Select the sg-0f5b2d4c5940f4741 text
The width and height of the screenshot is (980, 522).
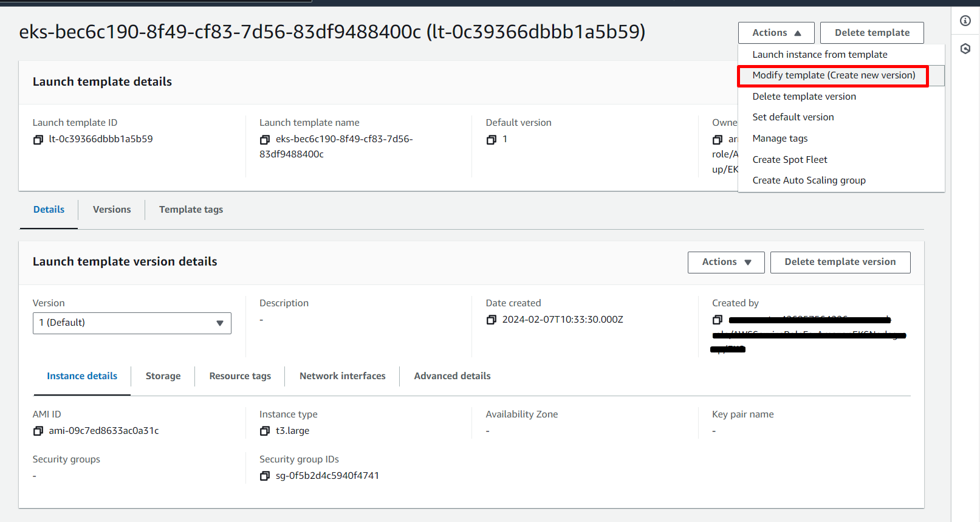tap(327, 476)
